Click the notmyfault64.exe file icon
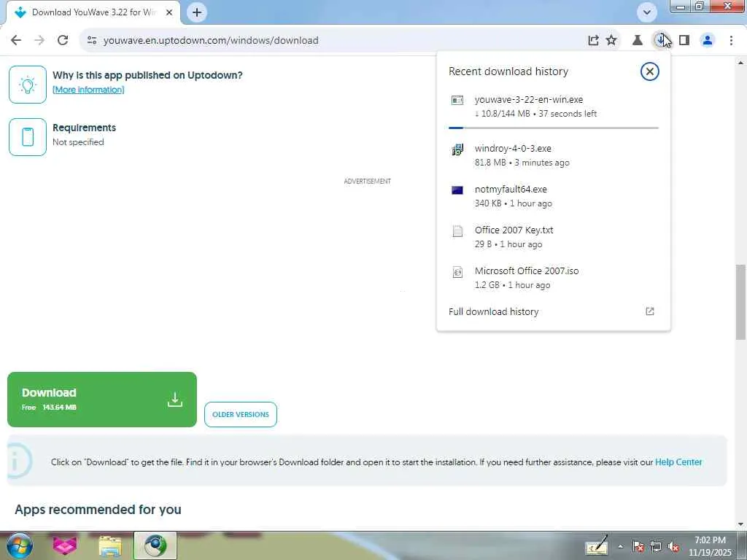The height and width of the screenshot is (560, 747). point(457,190)
